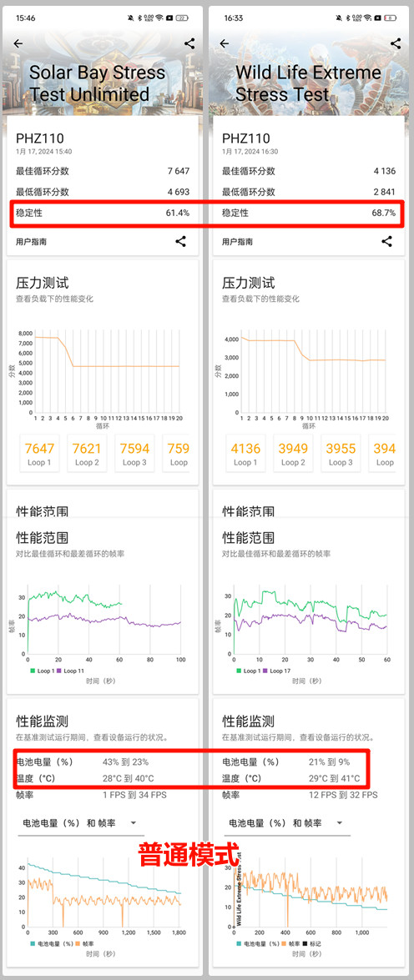The height and width of the screenshot is (980, 414).
Task: Select Loop 3 card showing 3955
Action: click(x=341, y=453)
